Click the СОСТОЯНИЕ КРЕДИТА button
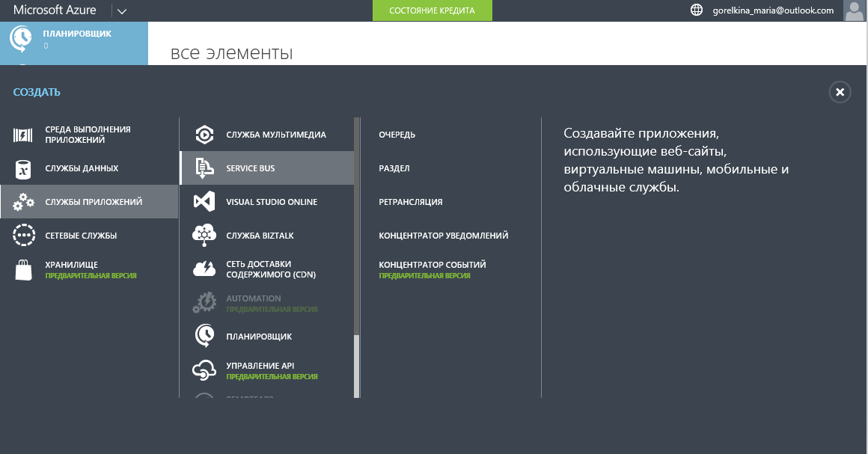The width and height of the screenshot is (868, 454). pos(432,10)
